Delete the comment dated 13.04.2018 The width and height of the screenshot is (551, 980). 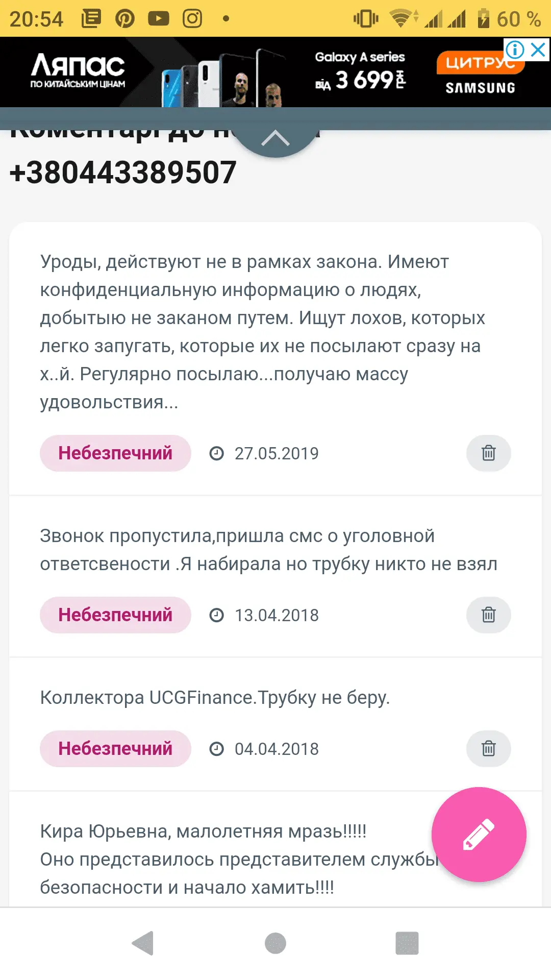(x=488, y=615)
